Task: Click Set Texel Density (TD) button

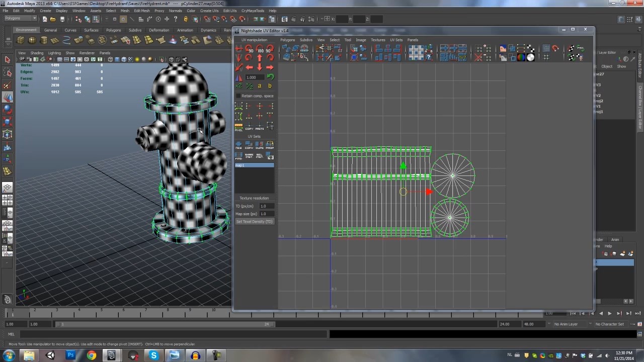Action: pos(254,222)
